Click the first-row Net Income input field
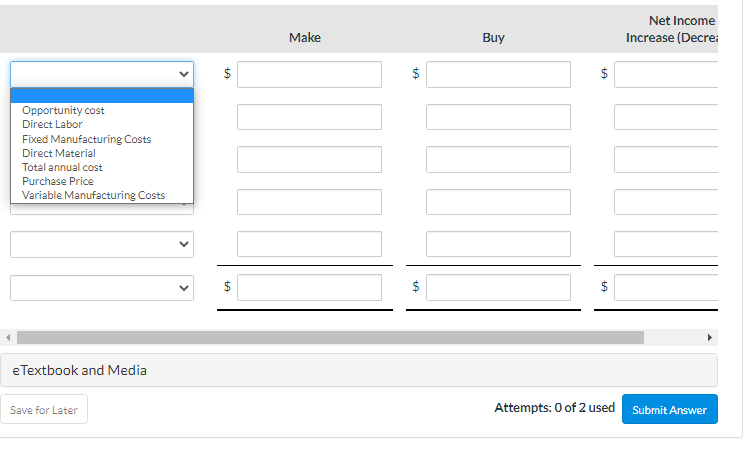Screen dimensions: 743x456 (666, 74)
